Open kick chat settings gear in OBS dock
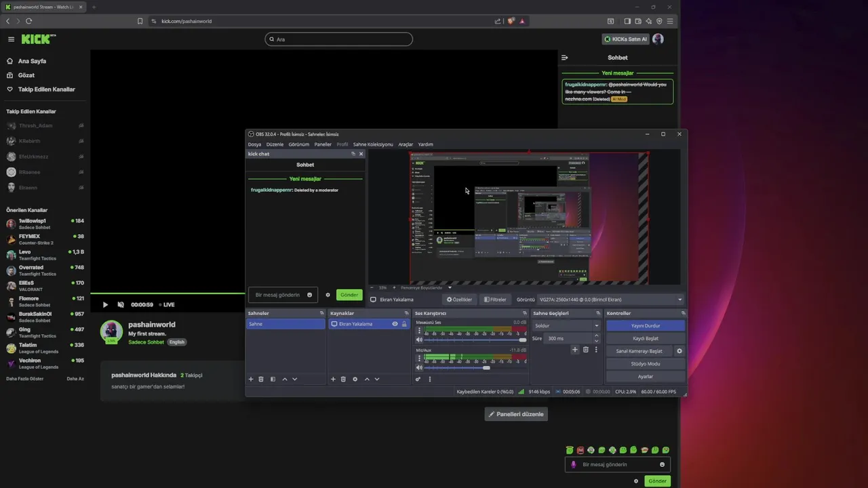This screenshot has width=868, height=488. tap(328, 295)
